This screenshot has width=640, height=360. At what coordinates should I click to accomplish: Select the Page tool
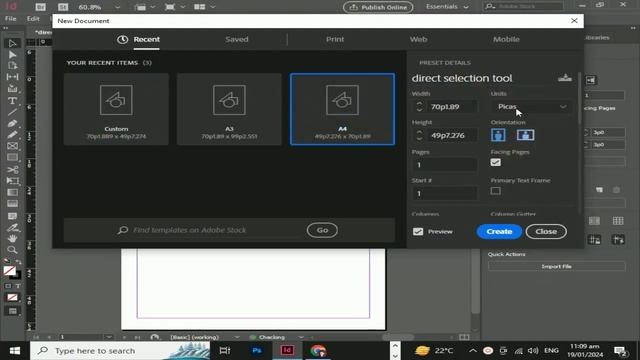12,66
